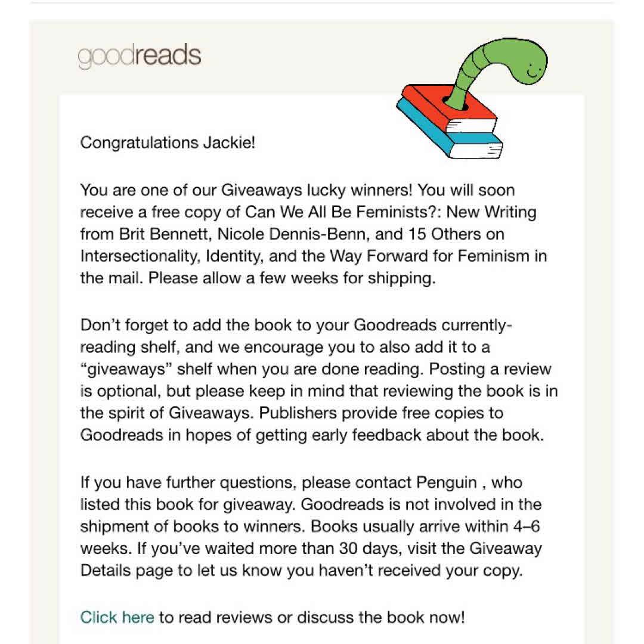Click the publisher name "Penguin"
Screen dimensions: 644x644
click(x=447, y=482)
